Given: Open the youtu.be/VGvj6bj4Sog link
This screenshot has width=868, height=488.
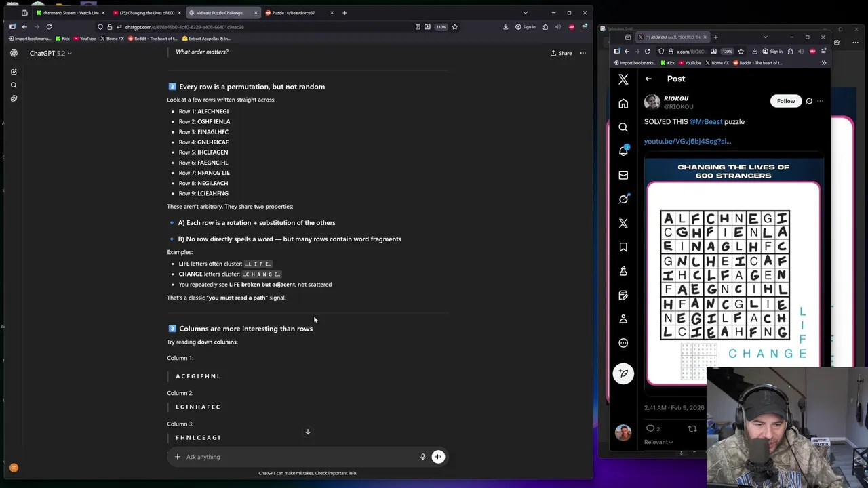Looking at the screenshot, I should coord(688,141).
